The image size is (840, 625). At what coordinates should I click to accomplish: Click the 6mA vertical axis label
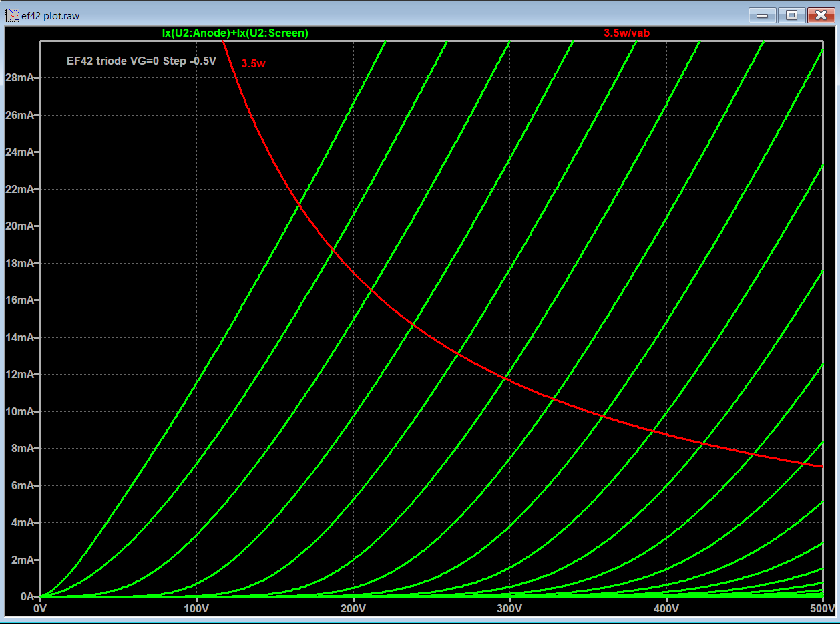pos(22,485)
